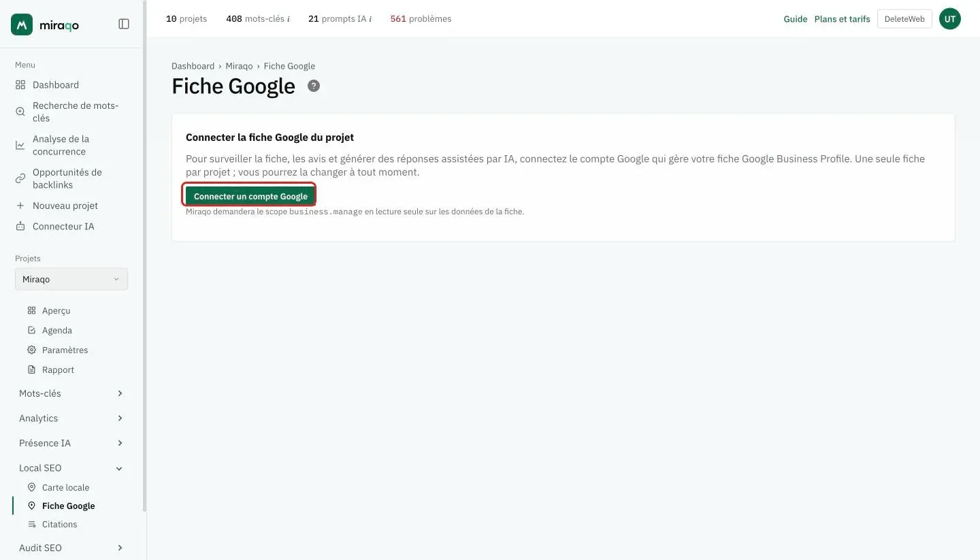The image size is (980, 560).
Task: Click Connecter un compte Google button
Action: pos(250,196)
